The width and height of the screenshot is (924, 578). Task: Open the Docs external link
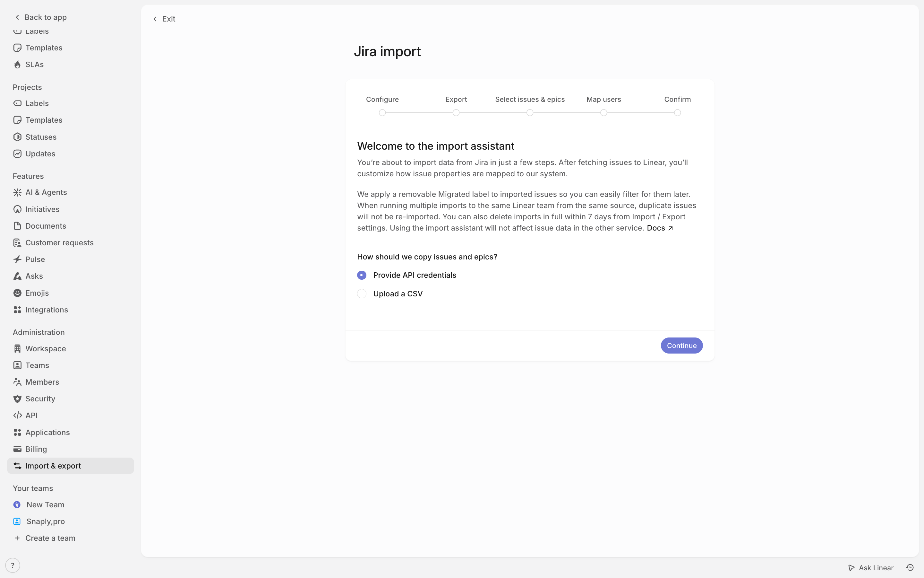point(660,228)
